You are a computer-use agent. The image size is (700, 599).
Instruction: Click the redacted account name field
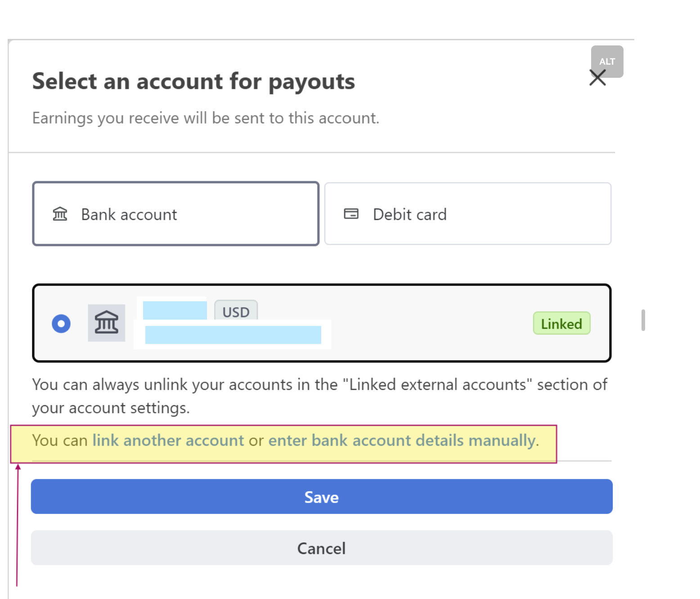tap(175, 310)
